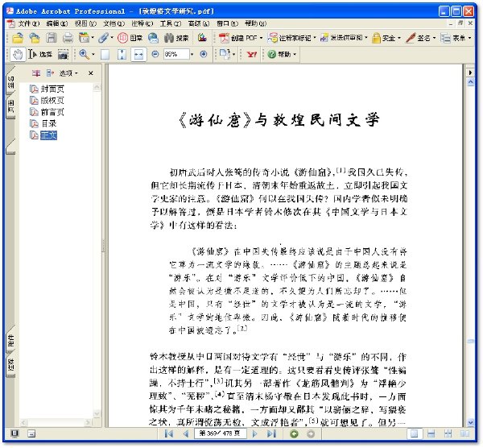
Task: Open the zoom percentage dropdown arrow
Action: (192, 55)
